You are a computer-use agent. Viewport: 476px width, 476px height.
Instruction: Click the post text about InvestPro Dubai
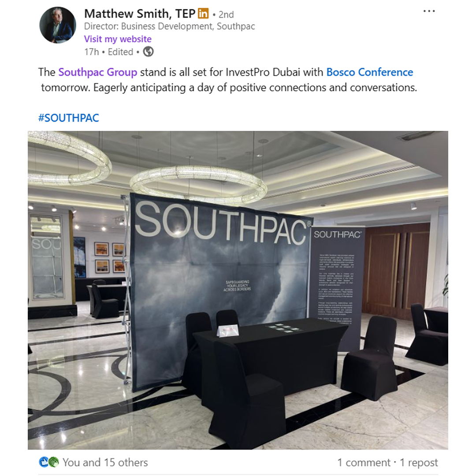(x=228, y=80)
